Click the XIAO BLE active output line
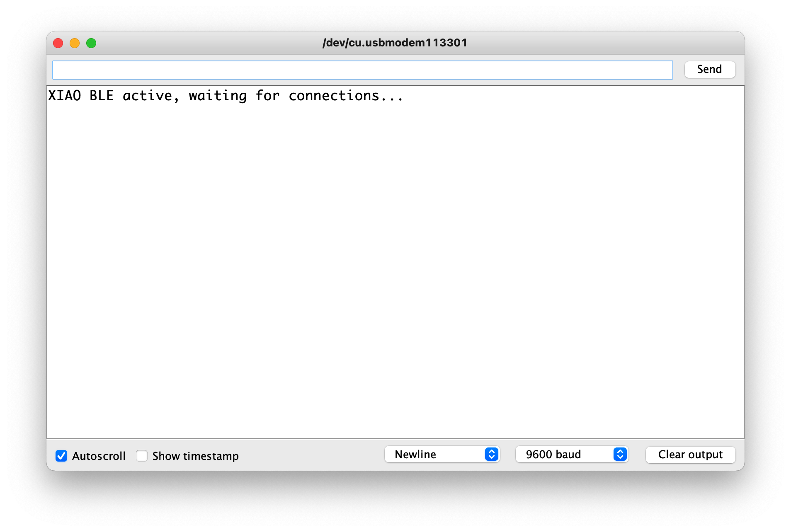This screenshot has width=791, height=532. tap(226, 96)
